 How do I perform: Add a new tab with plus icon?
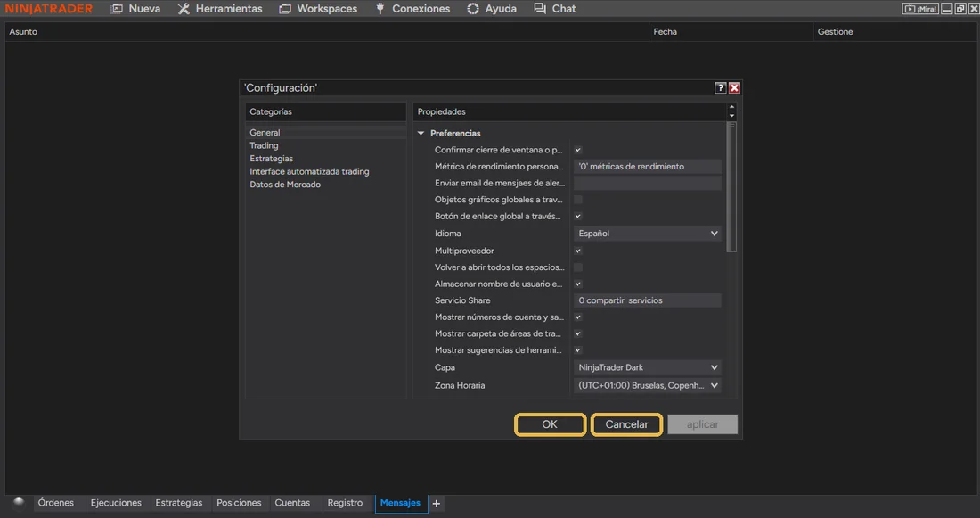click(437, 503)
